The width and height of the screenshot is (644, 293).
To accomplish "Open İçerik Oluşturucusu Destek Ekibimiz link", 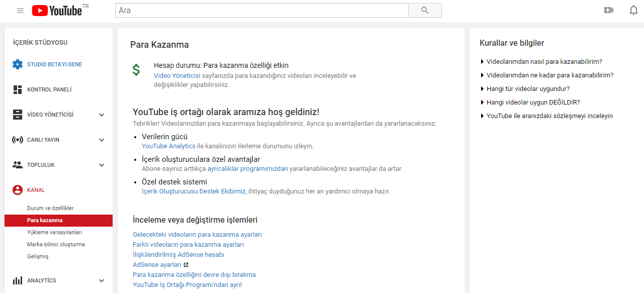I will click(x=194, y=191).
